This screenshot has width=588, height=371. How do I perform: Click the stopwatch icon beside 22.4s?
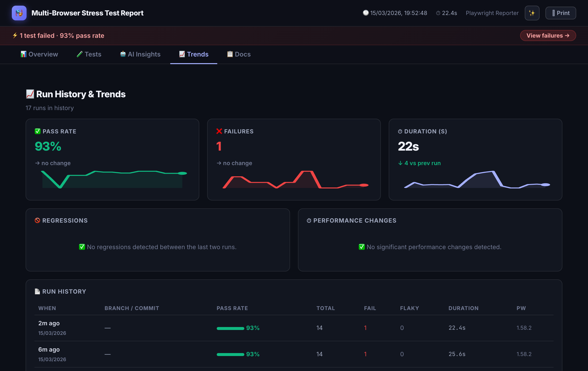click(x=438, y=13)
